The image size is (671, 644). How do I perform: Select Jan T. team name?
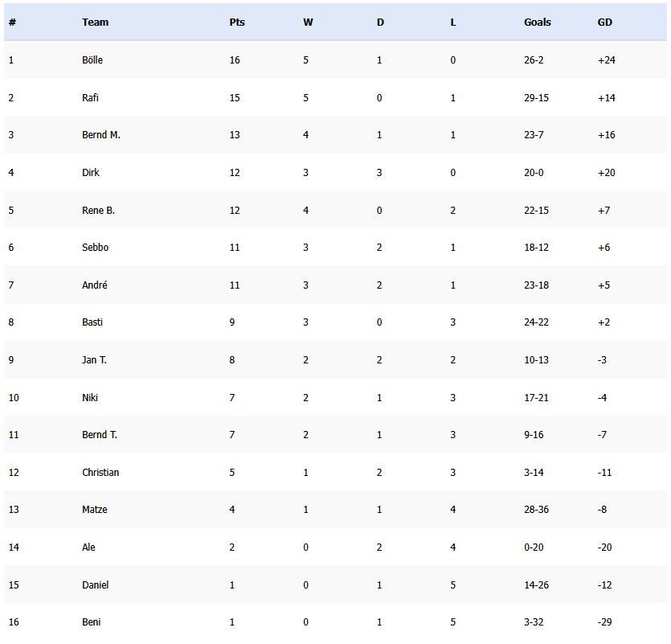click(94, 360)
